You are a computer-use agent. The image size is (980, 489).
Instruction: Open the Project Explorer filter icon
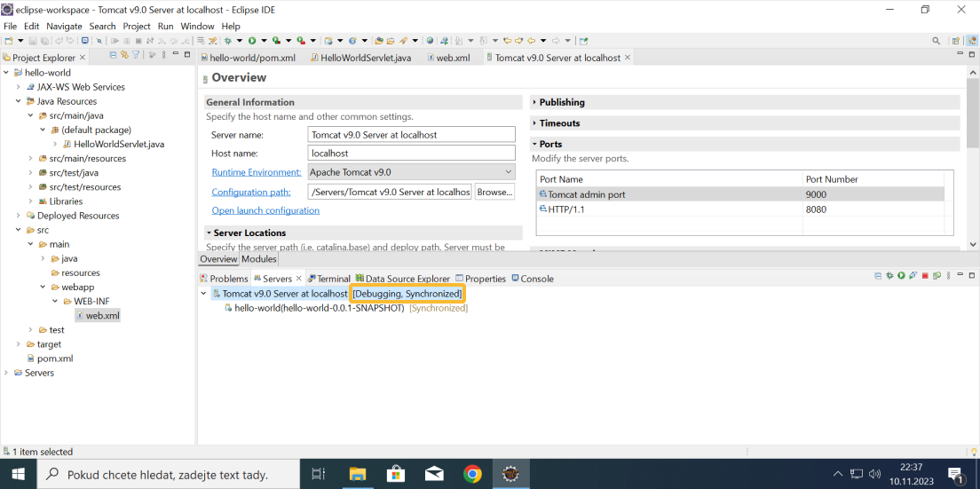[136, 54]
